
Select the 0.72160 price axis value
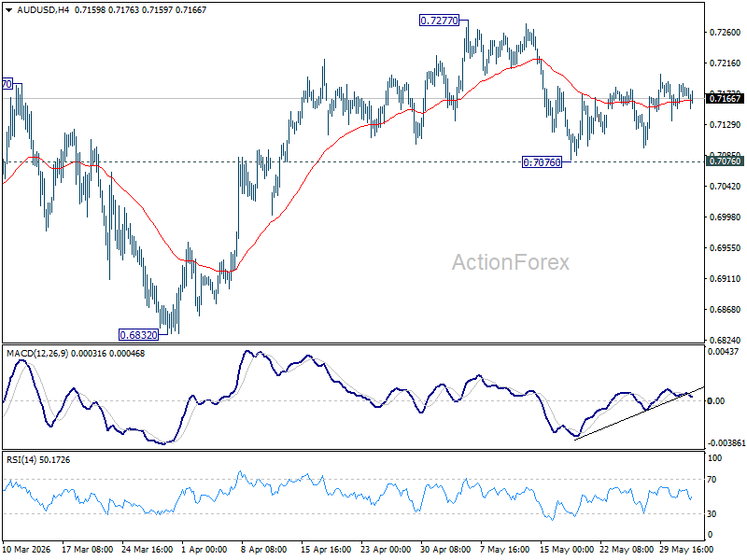coord(726,63)
